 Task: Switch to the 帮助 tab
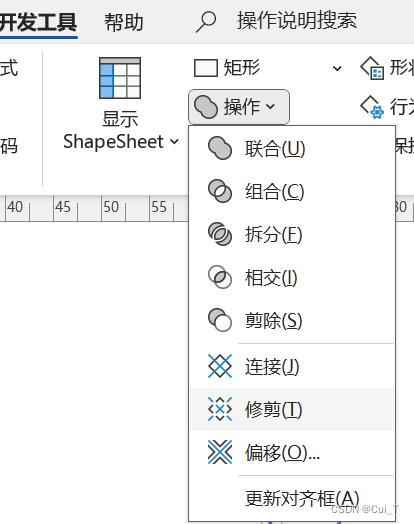[x=124, y=23]
